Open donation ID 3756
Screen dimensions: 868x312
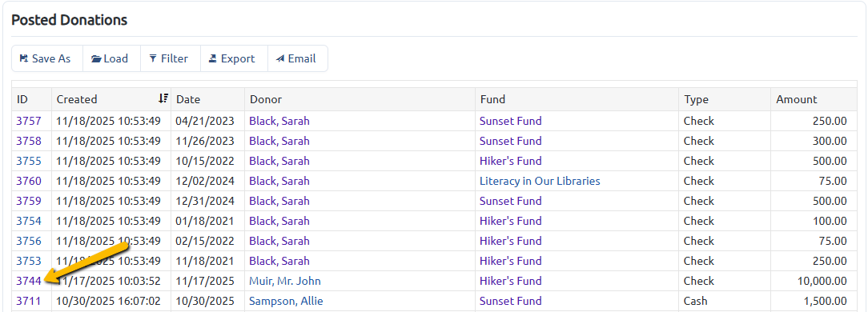[29, 241]
